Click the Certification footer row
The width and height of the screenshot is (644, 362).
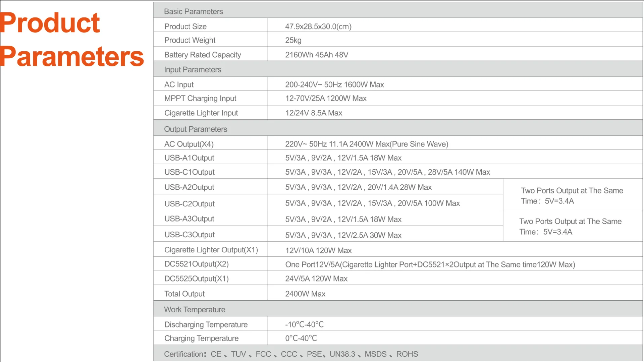(x=290, y=354)
